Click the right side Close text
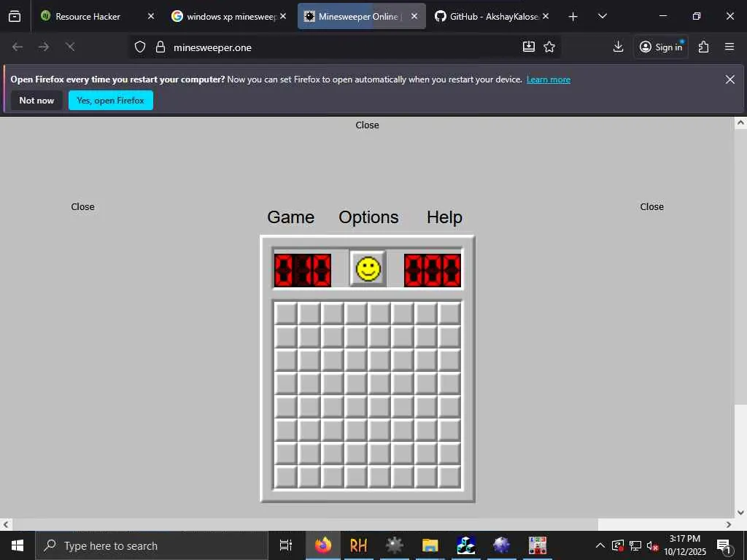The height and width of the screenshot is (560, 747). (651, 206)
